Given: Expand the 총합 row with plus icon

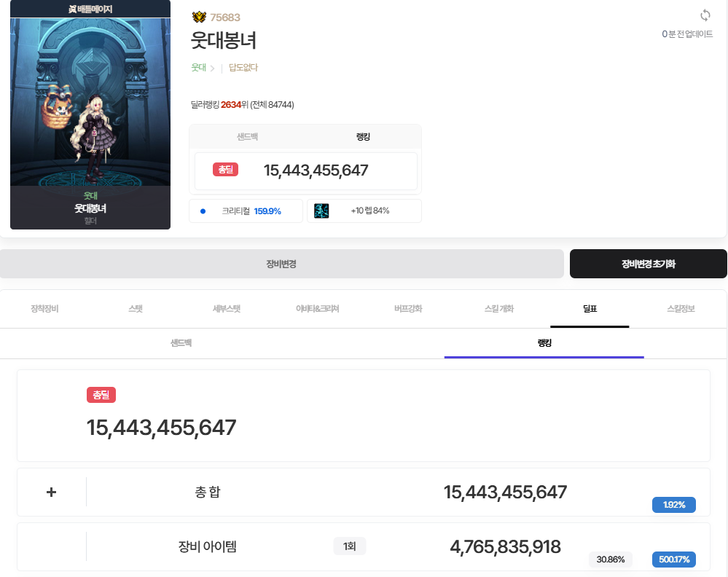Looking at the screenshot, I should click(52, 492).
